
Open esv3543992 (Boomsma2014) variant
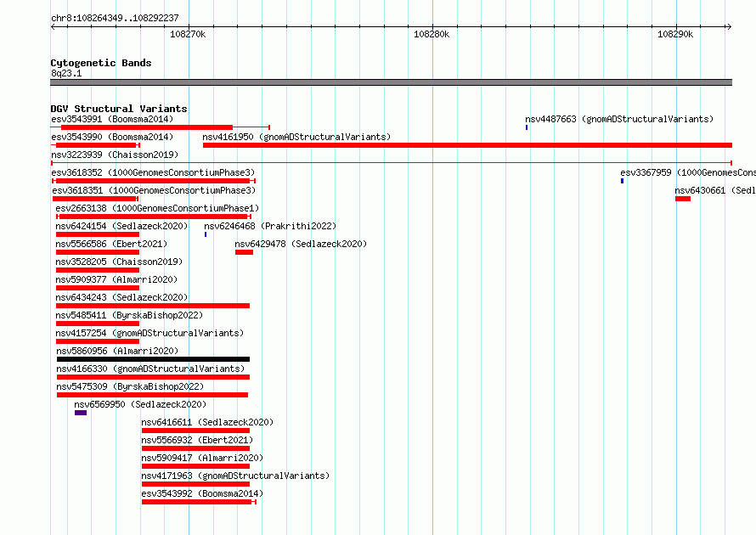tap(202, 493)
